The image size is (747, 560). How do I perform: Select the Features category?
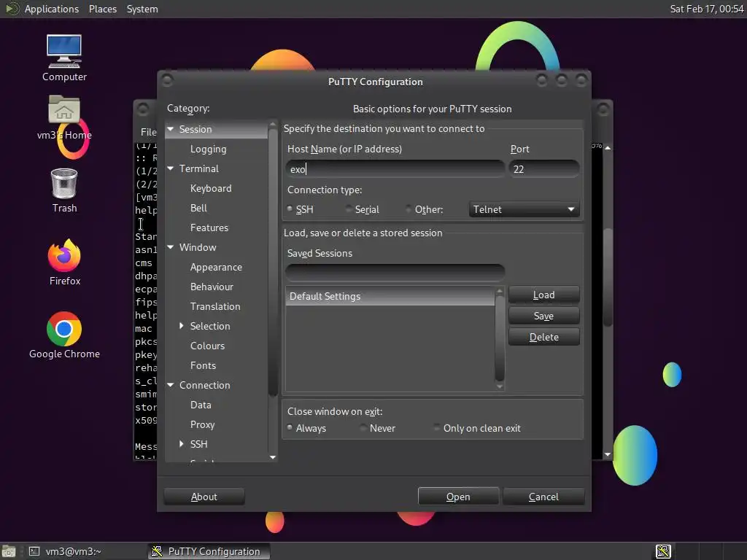(x=209, y=227)
